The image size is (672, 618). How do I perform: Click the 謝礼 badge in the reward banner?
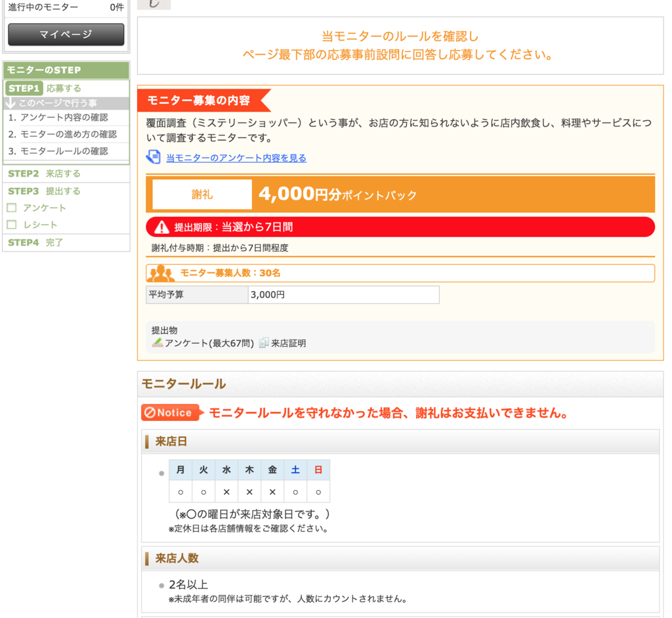click(x=200, y=194)
